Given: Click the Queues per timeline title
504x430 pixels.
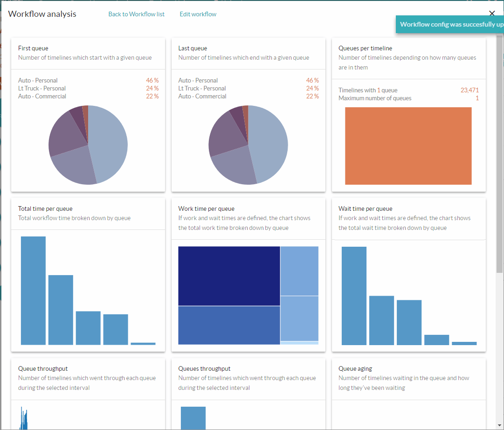Looking at the screenshot, I should [365, 48].
